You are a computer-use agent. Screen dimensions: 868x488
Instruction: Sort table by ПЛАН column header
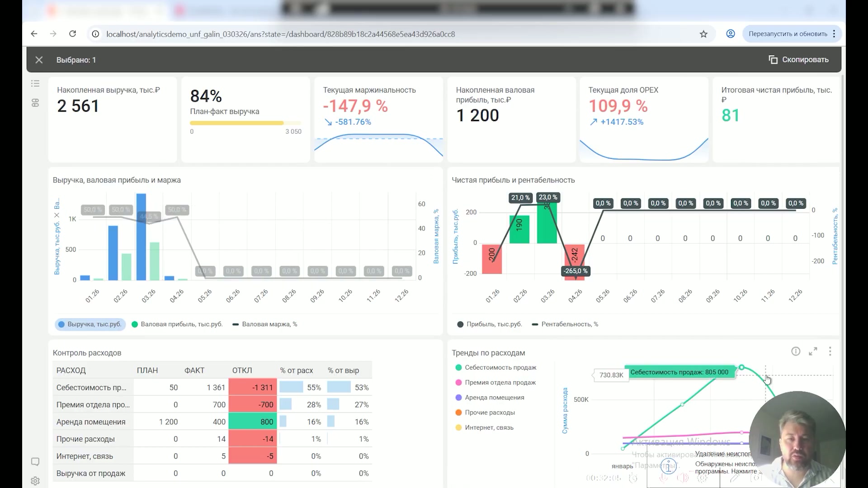click(147, 371)
